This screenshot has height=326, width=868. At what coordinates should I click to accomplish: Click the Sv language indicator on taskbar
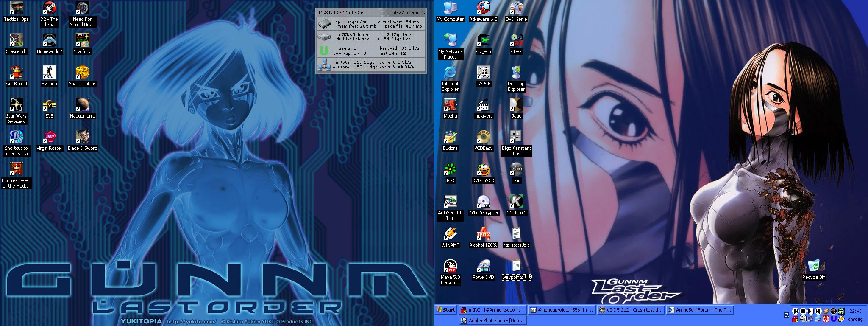pyautogui.click(x=787, y=315)
